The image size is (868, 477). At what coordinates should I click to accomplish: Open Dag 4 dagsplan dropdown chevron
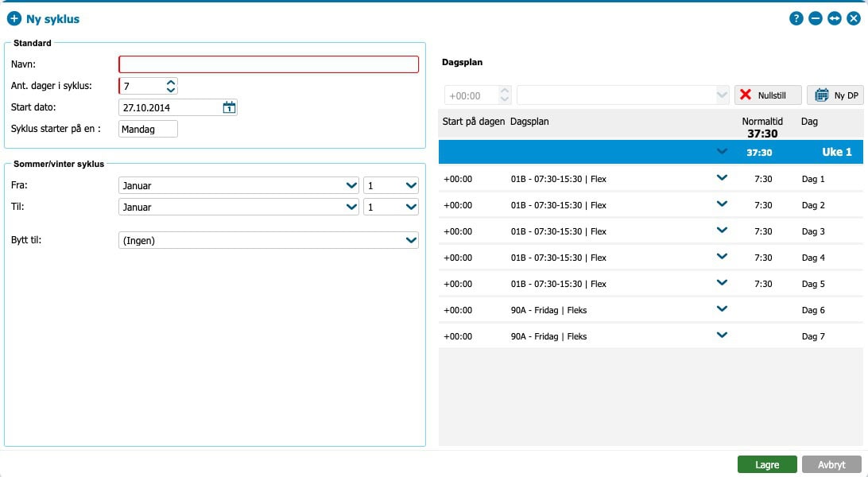tap(722, 256)
